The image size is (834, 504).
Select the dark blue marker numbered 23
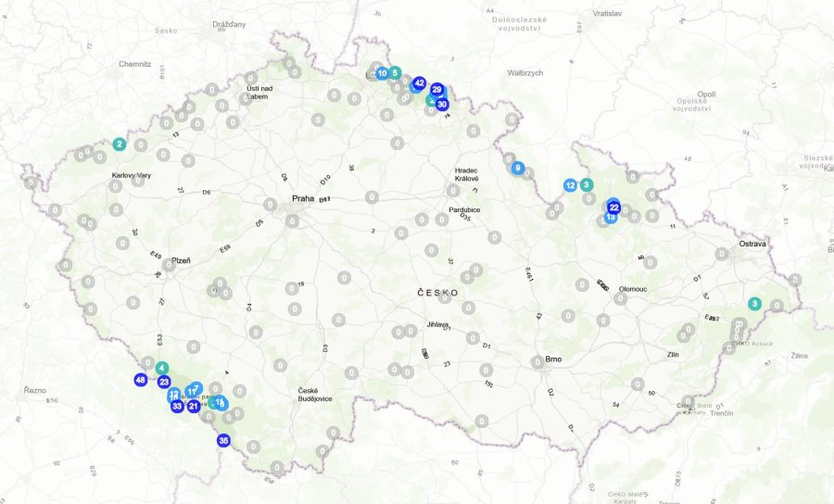pyautogui.click(x=164, y=382)
